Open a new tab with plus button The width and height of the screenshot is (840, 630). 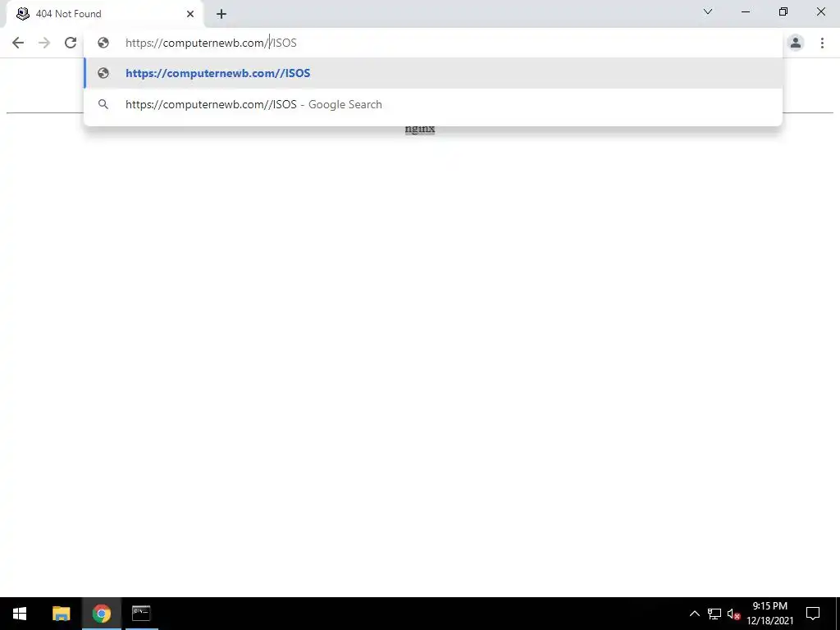point(221,15)
